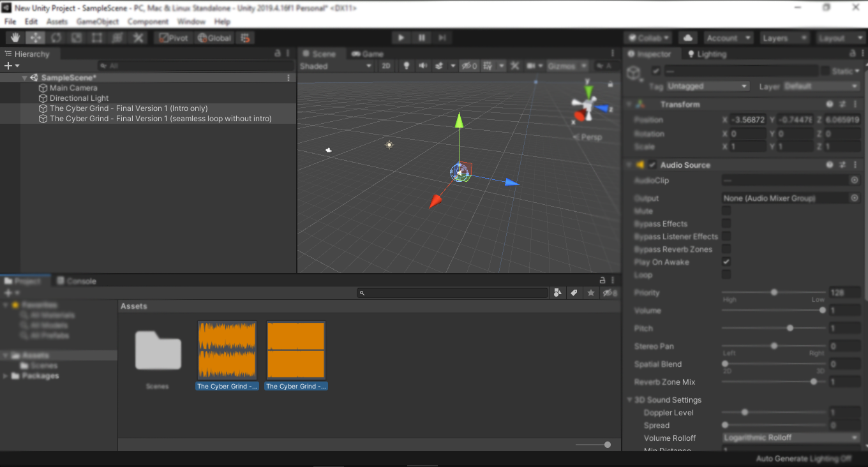
Task: Enable the Static checkbox
Action: tap(825, 71)
